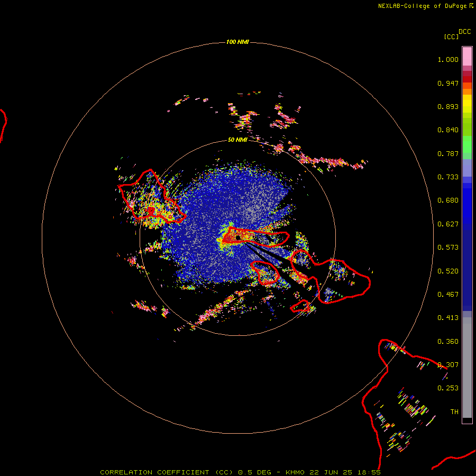Image resolution: width=476 pixels, height=476 pixels.
Task: Click the 0.893 scale value
Action: (448, 106)
